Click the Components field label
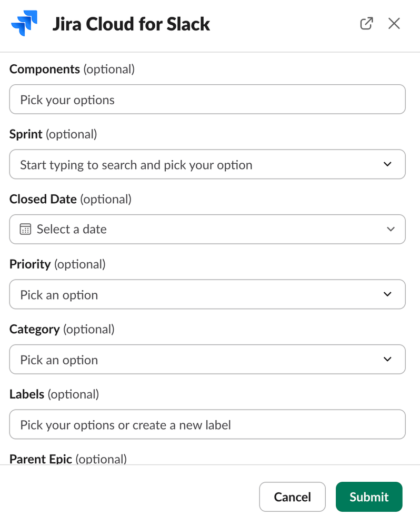 [45, 69]
